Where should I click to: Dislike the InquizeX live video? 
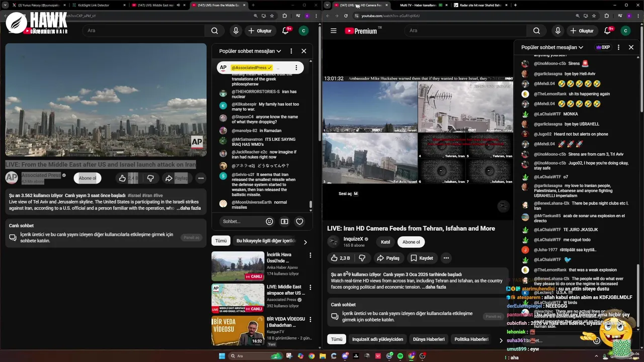tap(362, 258)
